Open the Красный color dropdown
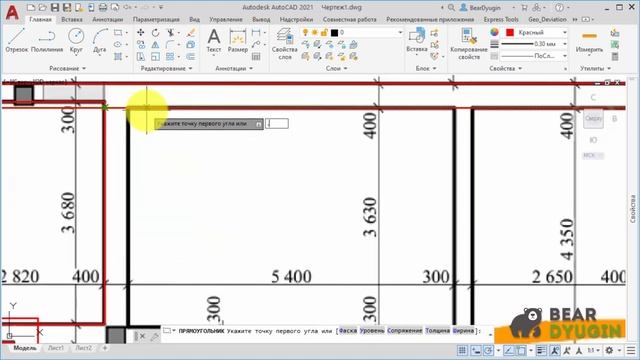 point(565,32)
